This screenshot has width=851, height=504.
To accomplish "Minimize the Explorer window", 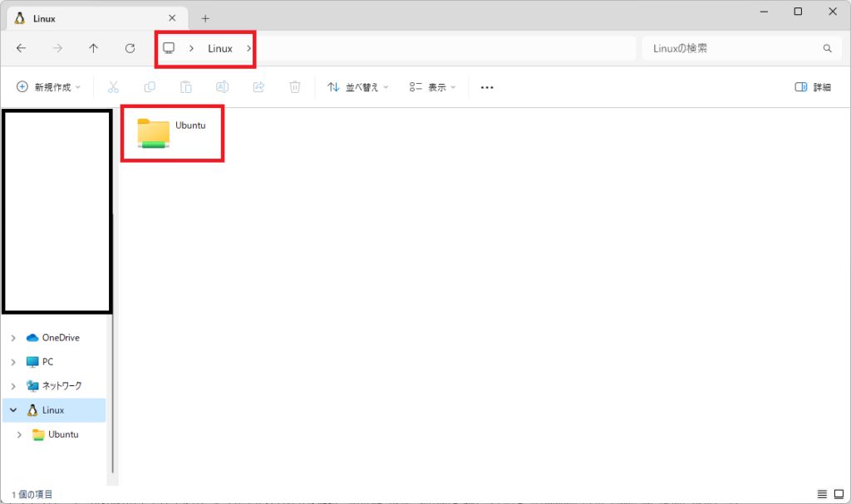I will tap(764, 12).
